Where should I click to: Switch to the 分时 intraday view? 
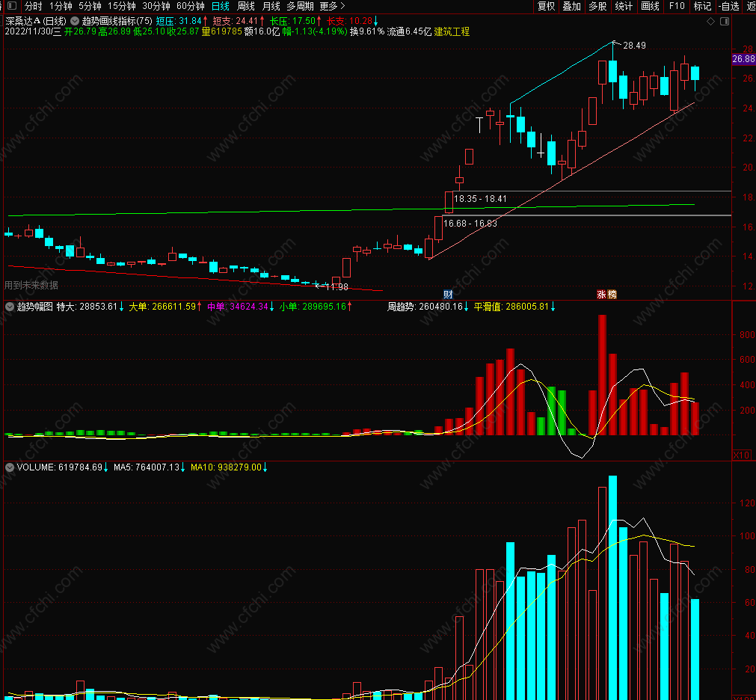[33, 6]
